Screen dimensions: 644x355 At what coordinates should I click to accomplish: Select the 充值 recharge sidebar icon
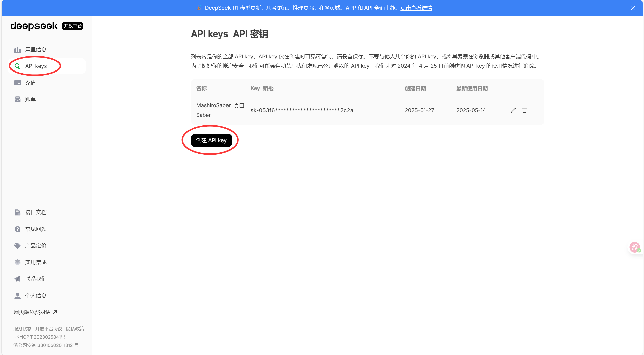(17, 83)
